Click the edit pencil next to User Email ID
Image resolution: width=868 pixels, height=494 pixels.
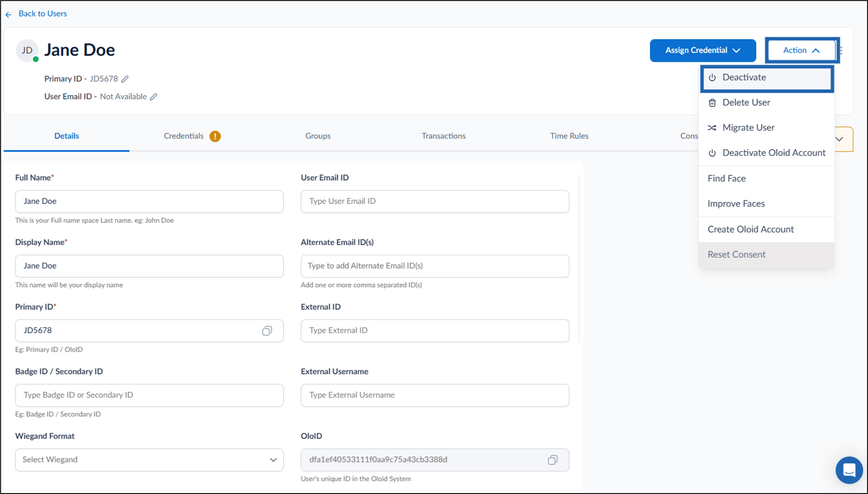(x=154, y=97)
